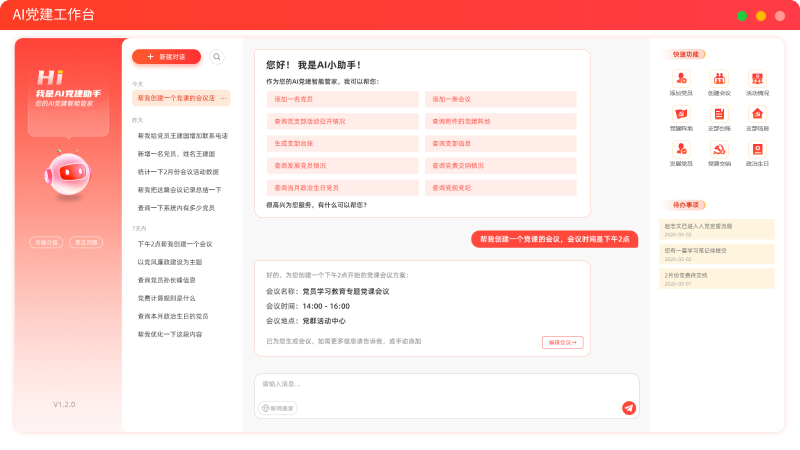The width and height of the screenshot is (800, 450).
Task: Click the pink robot assistant avatar
Action: [68, 174]
